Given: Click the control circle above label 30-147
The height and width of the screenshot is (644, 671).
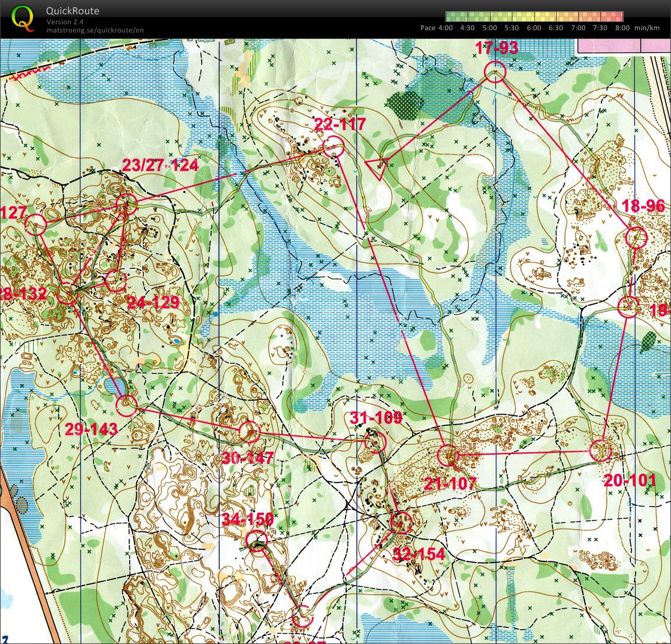Looking at the screenshot, I should pos(249,431).
